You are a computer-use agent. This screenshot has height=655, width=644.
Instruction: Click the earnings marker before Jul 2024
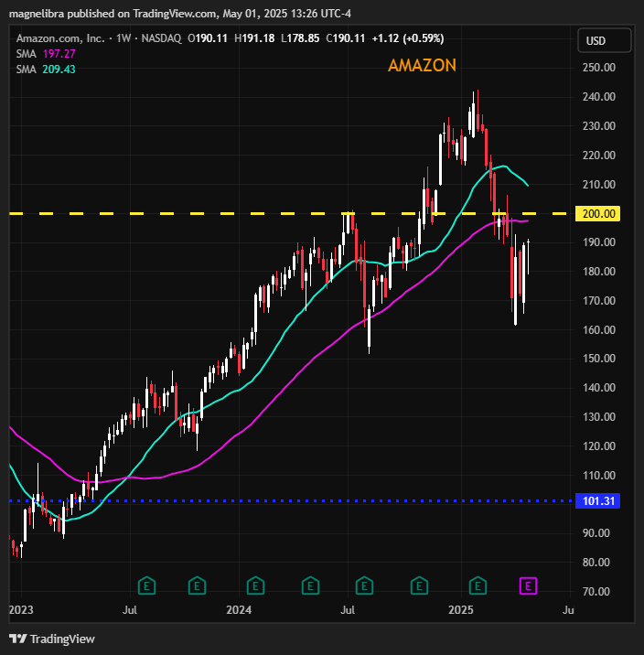310,585
